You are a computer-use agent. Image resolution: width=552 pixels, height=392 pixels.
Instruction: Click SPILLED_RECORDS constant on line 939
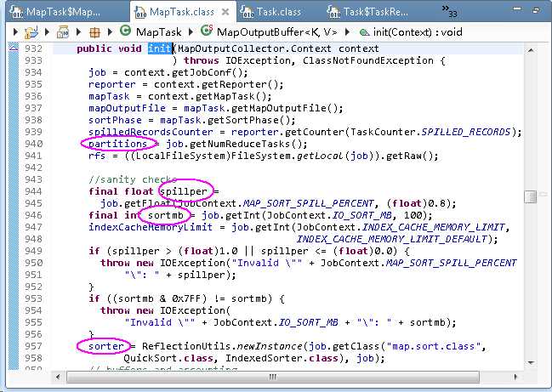[466, 132]
